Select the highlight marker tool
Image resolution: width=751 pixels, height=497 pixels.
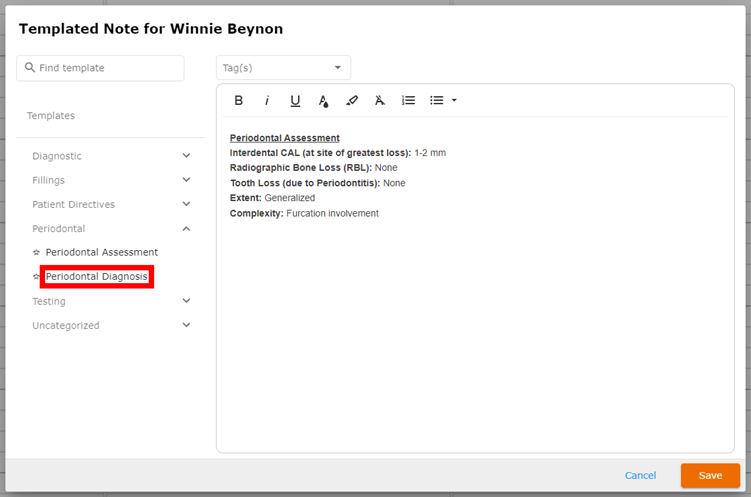[352, 101]
